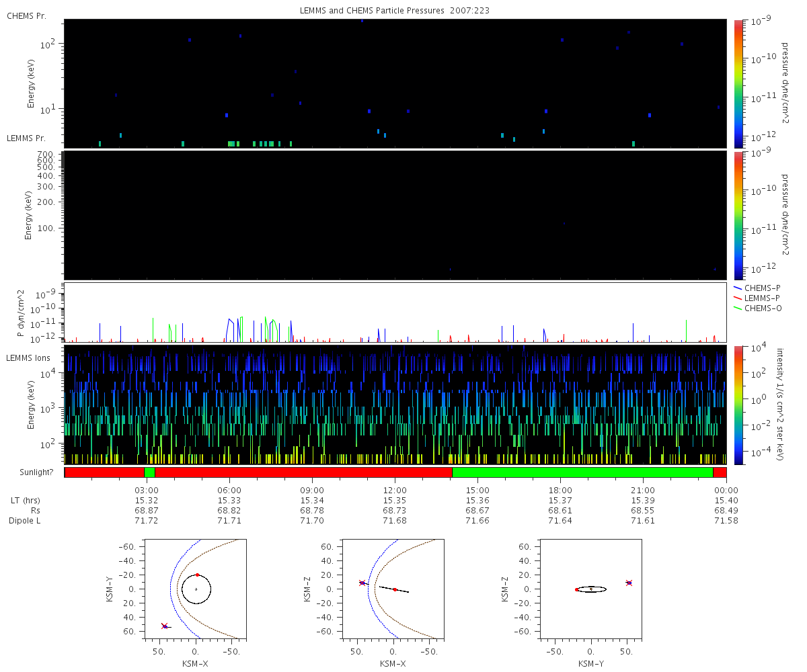Click the spacecraft marker in KSM-X/KSM-Y plot
807x672 pixels.
[165, 626]
